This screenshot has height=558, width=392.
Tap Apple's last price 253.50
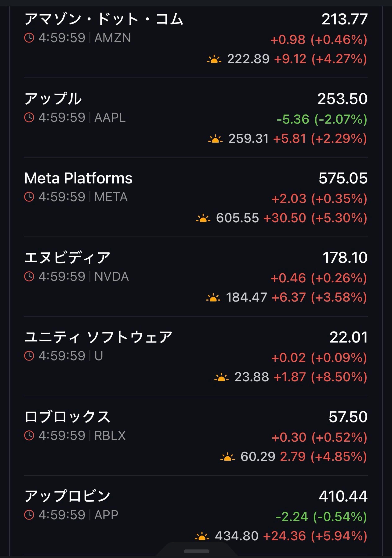(x=342, y=99)
